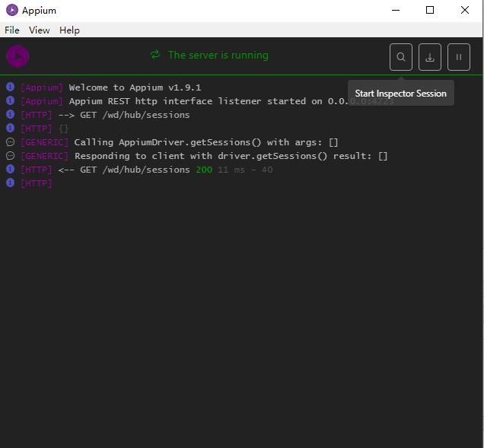Click debug icon on Calling AppiumDriver.getSessions line
Image resolution: width=484 pixels, height=448 pixels.
[10, 142]
